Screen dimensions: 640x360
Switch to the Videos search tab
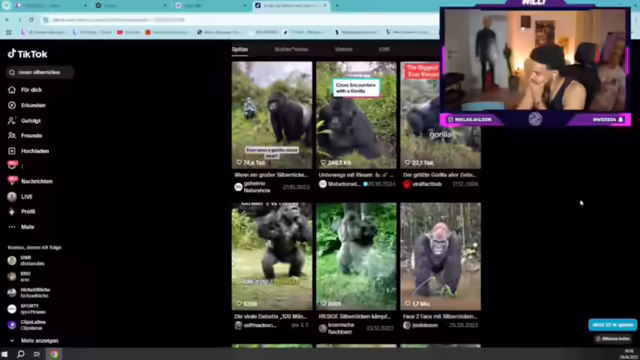click(343, 49)
